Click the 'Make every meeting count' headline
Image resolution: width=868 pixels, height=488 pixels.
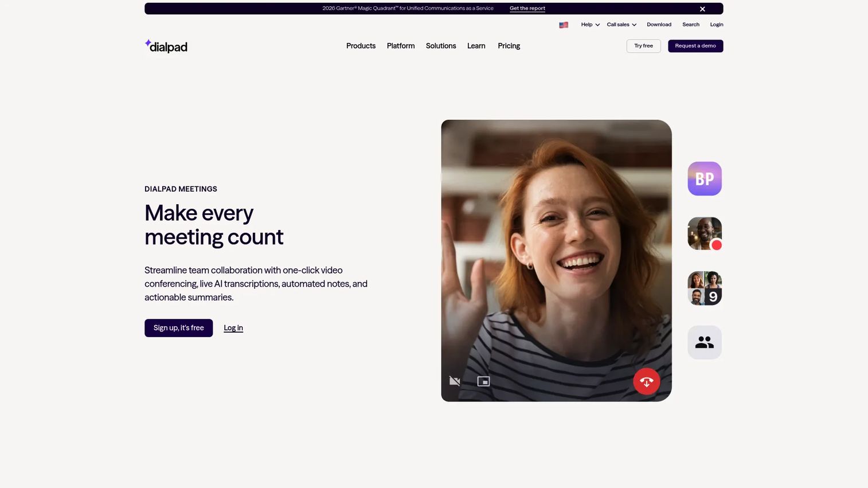[x=214, y=225]
